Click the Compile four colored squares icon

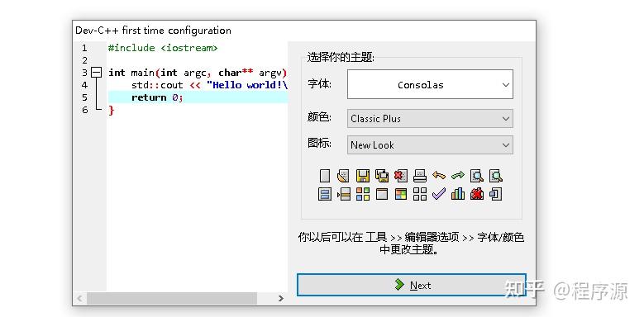click(362, 194)
